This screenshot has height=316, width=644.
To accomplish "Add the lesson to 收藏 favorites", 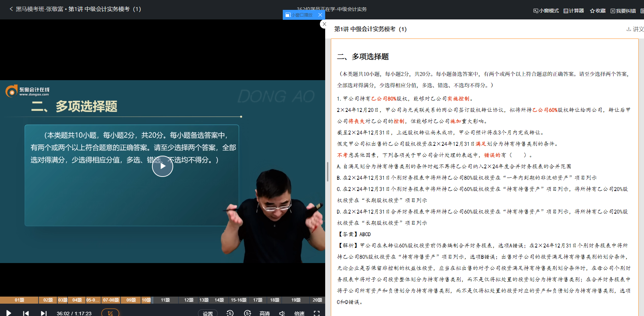I will 598,11.
